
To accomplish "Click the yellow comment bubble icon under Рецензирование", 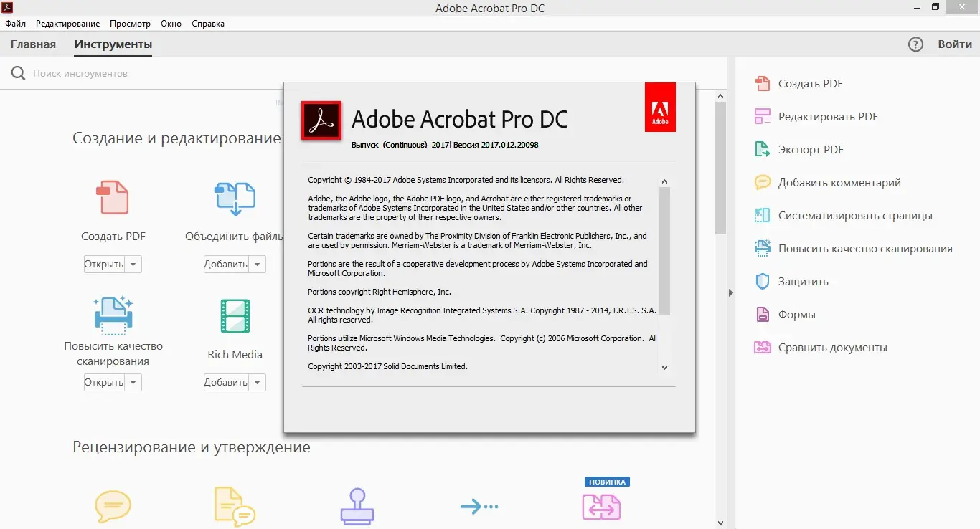I will click(x=113, y=507).
